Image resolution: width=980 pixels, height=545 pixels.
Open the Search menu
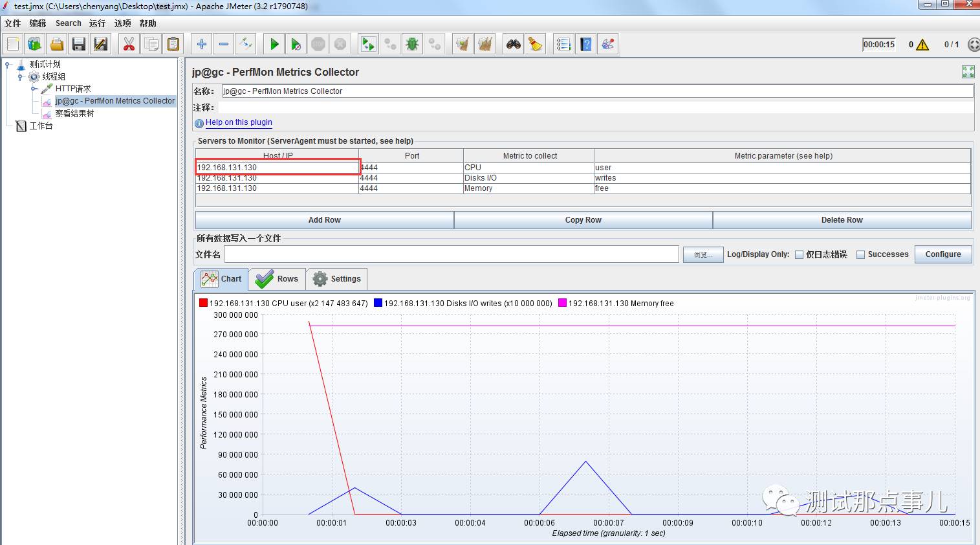click(69, 23)
